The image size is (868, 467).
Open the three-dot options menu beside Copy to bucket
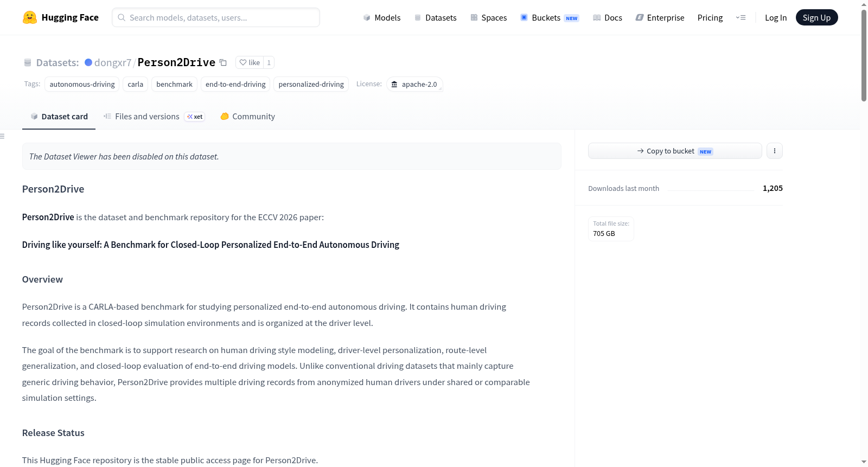(x=775, y=151)
